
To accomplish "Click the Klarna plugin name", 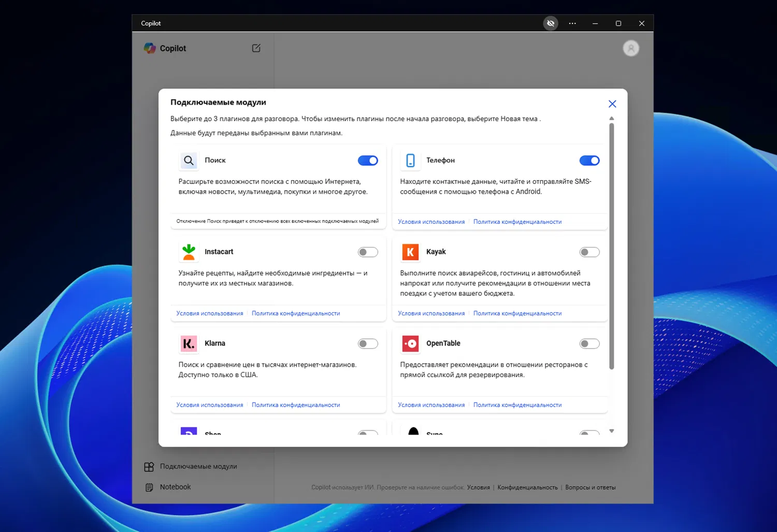I will tap(215, 343).
